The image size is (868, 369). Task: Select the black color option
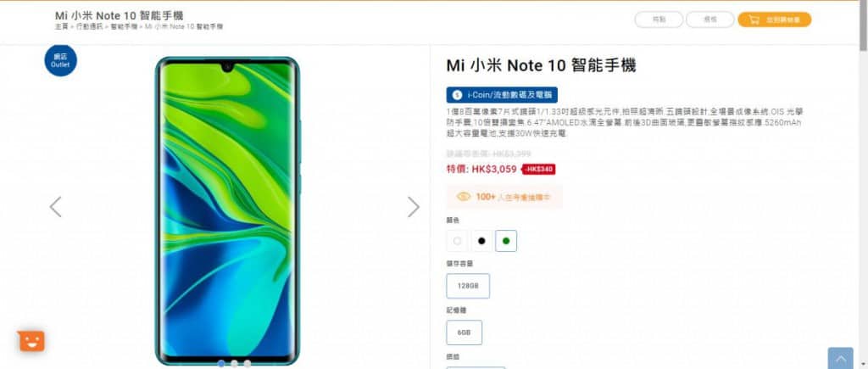(x=481, y=241)
